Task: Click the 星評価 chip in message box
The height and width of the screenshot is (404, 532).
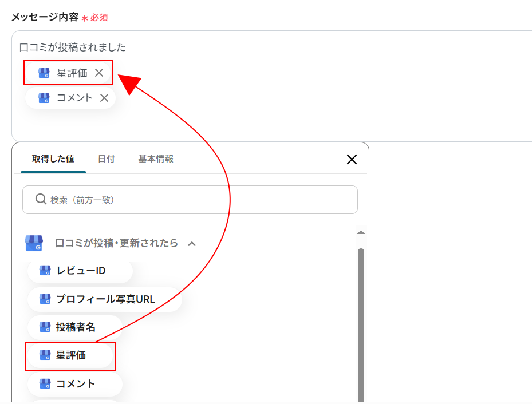Action: (69, 73)
